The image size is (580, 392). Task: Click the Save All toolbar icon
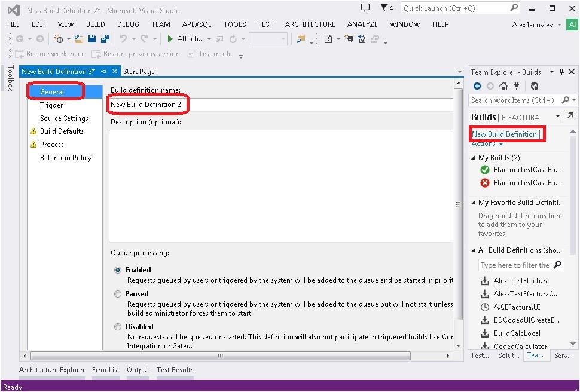105,39
